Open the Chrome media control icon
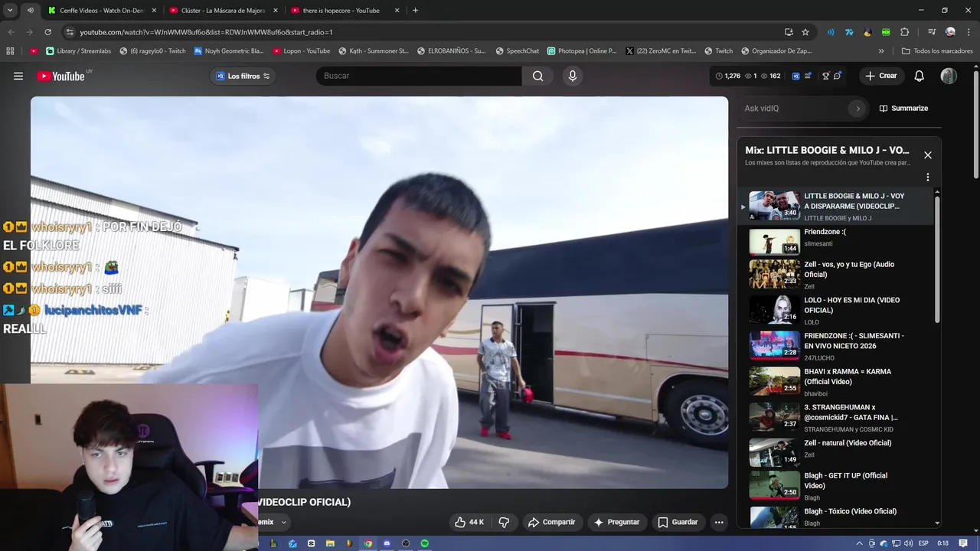Image resolution: width=980 pixels, height=551 pixels. point(932,32)
